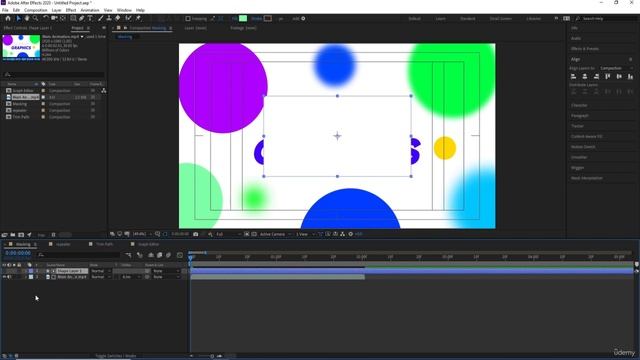
Task: Select the Type (T) tool
Action: click(90, 18)
